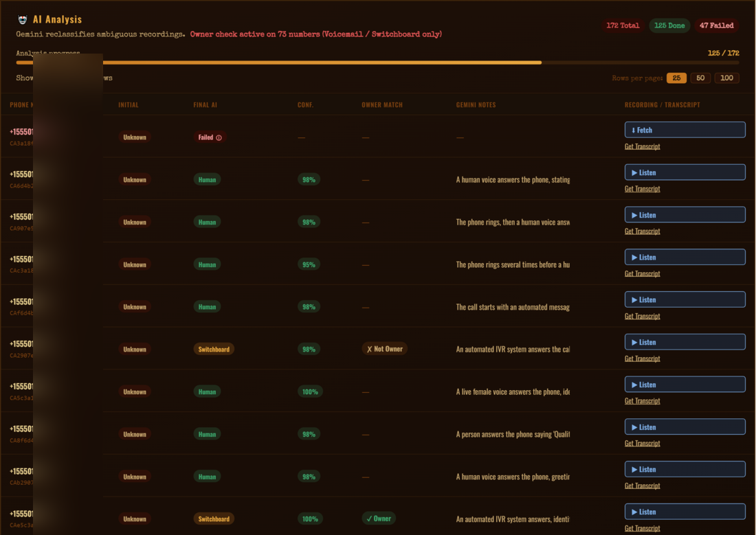Click the 47 Failed badge
Screen dimensions: 756x535
[x=716, y=25]
